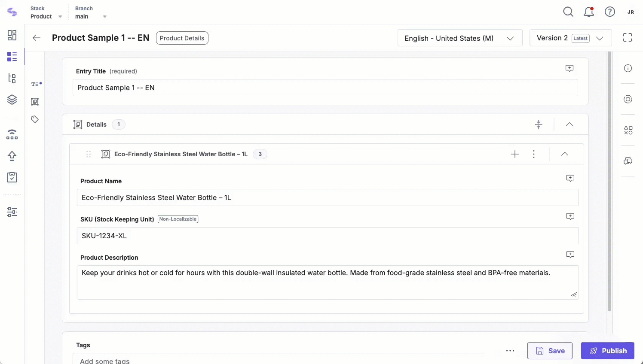Click into the Entry Title input field
Image resolution: width=643 pixels, height=364 pixels.
[x=325, y=88]
